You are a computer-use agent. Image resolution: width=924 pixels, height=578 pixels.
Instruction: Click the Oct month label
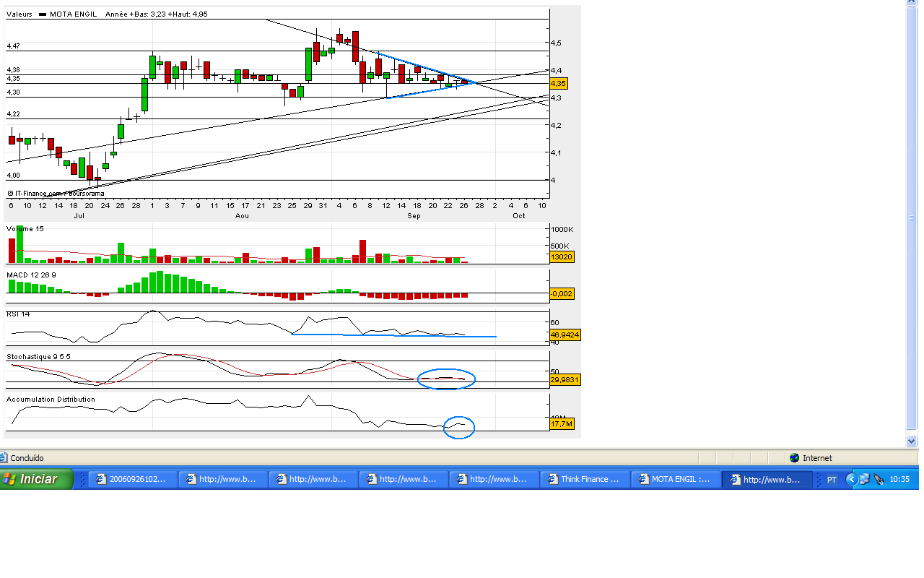point(518,215)
